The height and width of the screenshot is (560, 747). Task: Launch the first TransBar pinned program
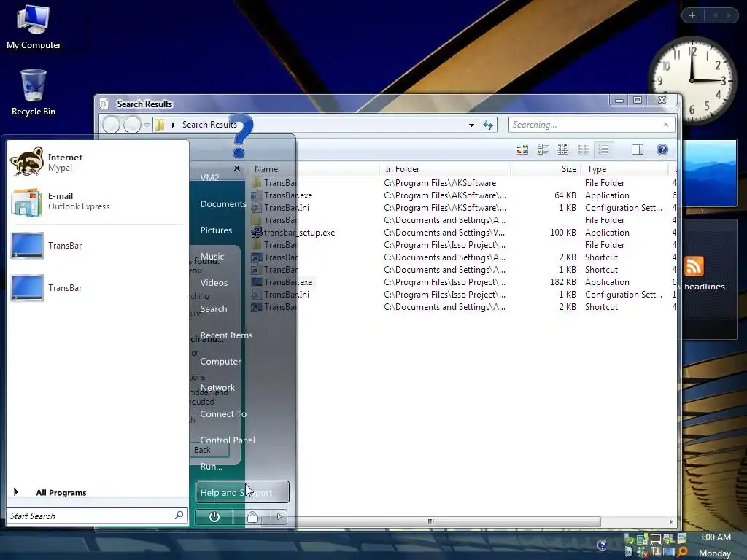pos(98,246)
